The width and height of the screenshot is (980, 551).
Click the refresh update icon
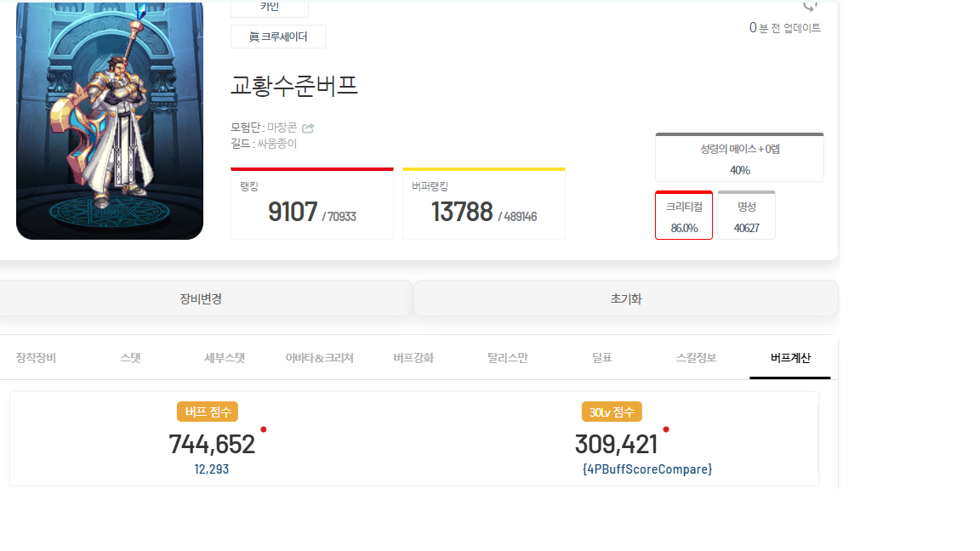[810, 7]
